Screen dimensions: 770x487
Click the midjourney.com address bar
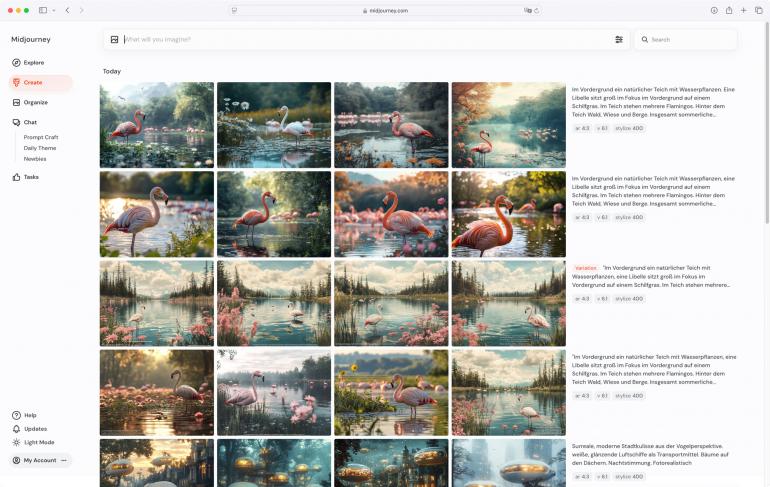point(385,10)
